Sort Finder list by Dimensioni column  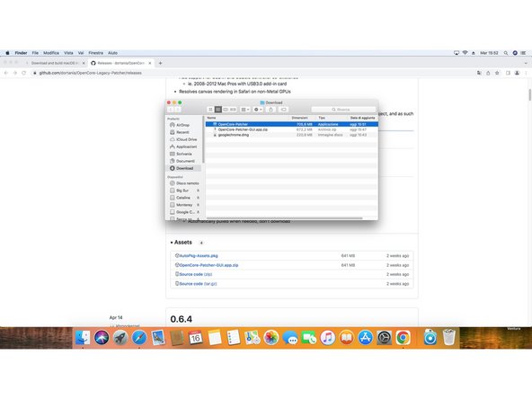pos(300,118)
